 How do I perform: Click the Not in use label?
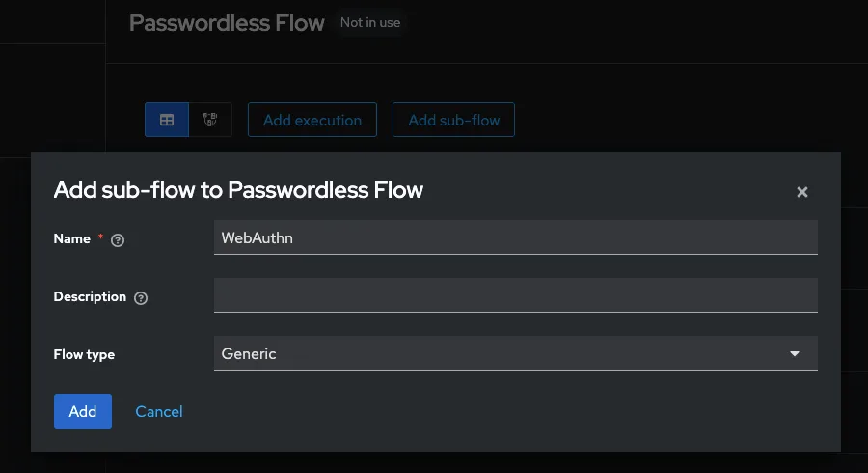pyautogui.click(x=369, y=23)
